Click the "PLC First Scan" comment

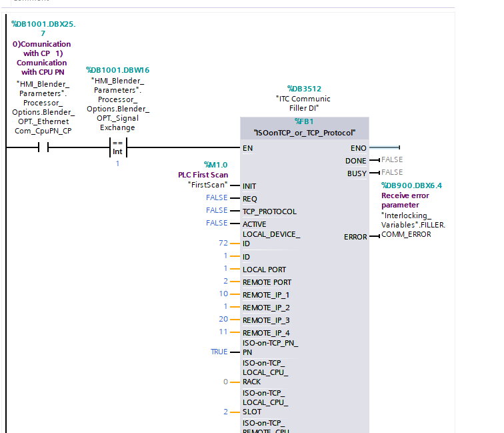click(203, 175)
